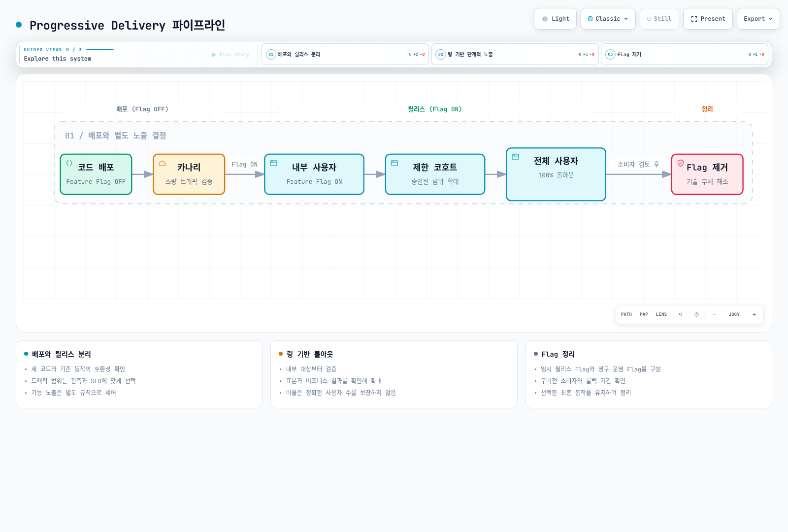Click the shield icon on Flag 제거

(x=681, y=163)
